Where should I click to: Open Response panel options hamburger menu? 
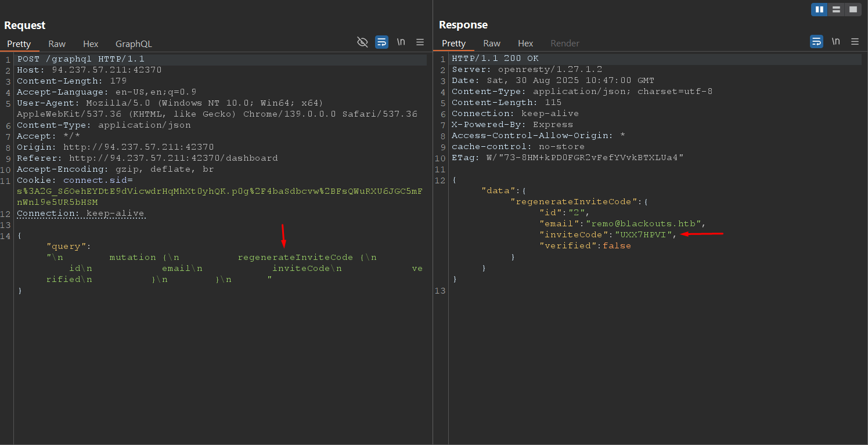(855, 41)
